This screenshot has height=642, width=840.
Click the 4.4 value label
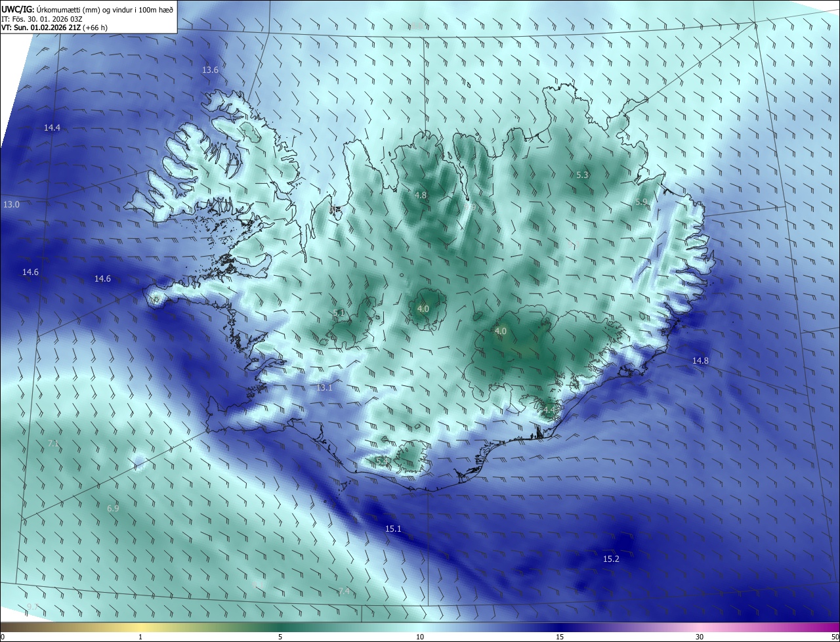point(549,410)
